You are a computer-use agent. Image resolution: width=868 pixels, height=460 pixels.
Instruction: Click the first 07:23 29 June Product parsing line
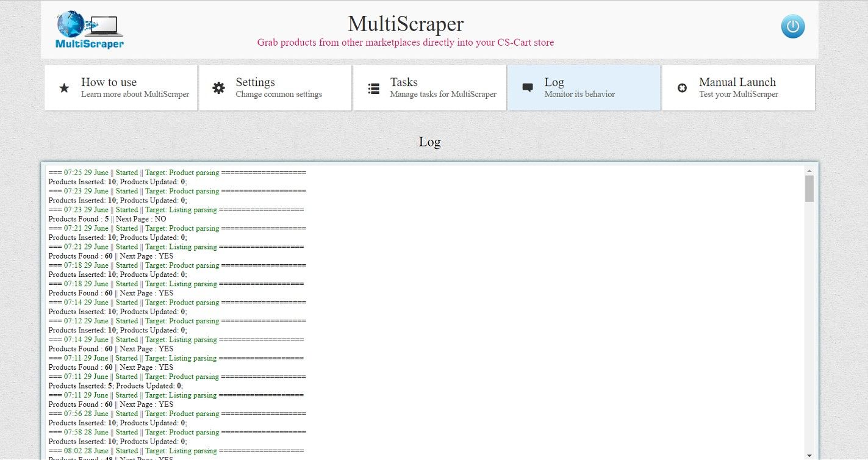pos(178,191)
